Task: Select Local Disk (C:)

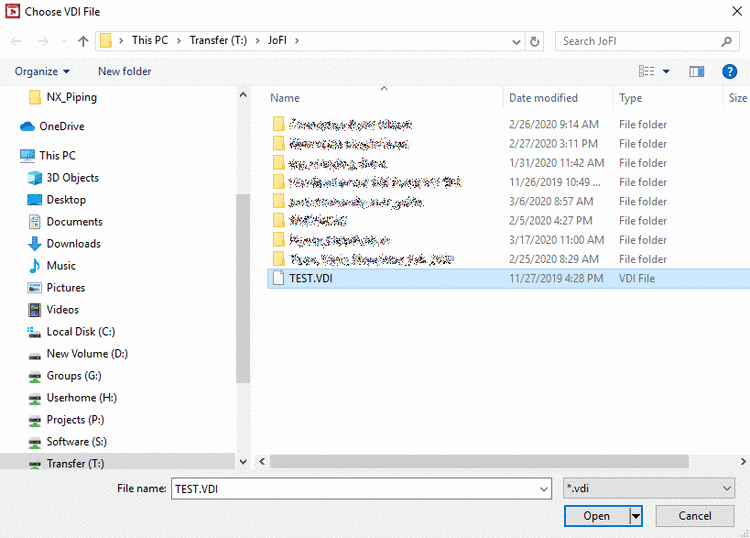Action: pyautogui.click(x=71, y=331)
